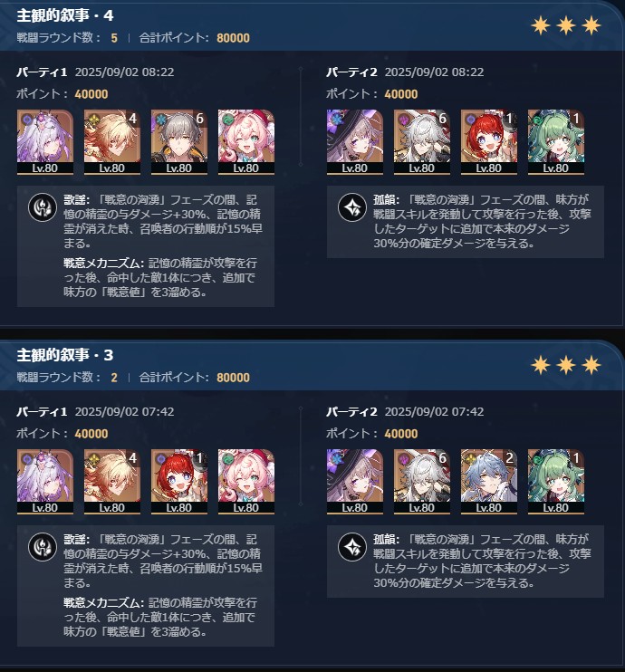Click the 主観的叙事・4 stage header
This screenshot has width=625, height=672.
pyautogui.click(x=65, y=15)
